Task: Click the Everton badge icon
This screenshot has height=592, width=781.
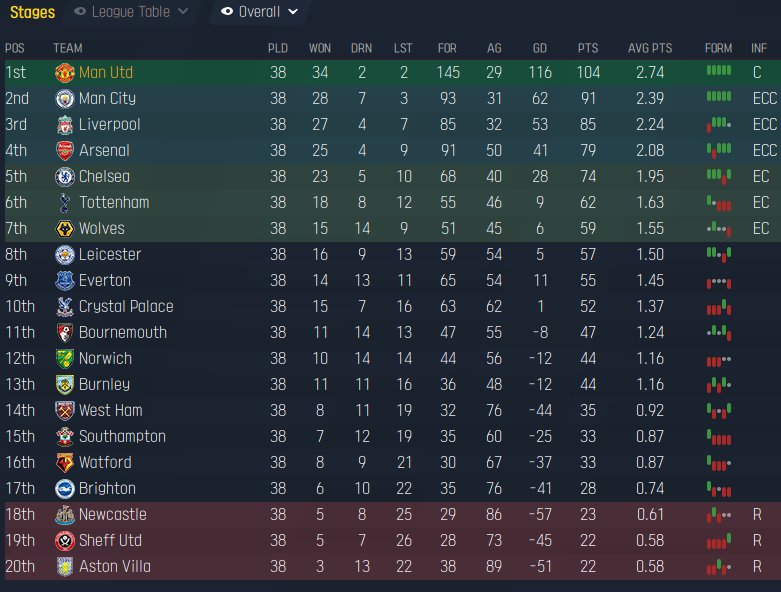Action: (x=64, y=281)
